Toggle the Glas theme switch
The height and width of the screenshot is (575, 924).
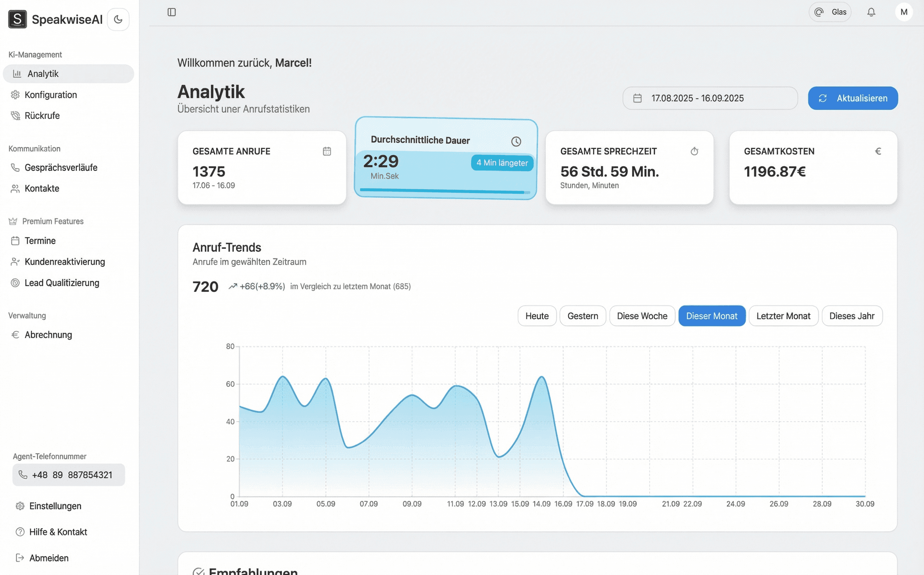830,12
